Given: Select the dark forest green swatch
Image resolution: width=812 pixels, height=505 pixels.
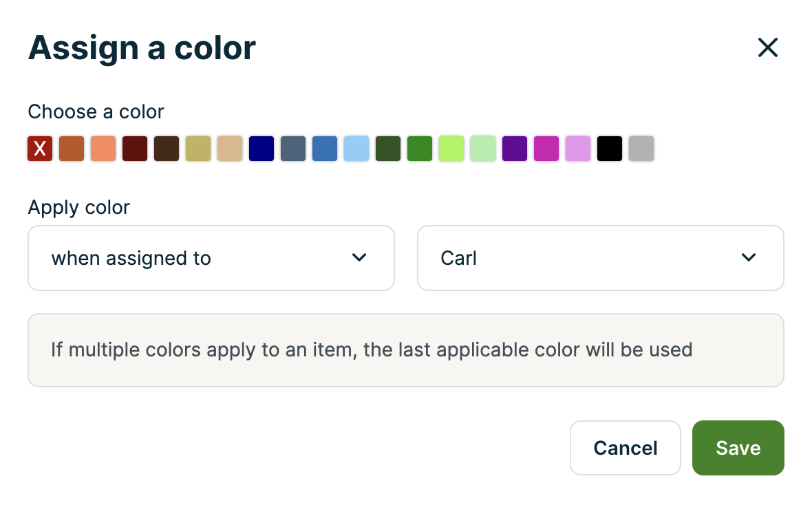Looking at the screenshot, I should coord(387,148).
